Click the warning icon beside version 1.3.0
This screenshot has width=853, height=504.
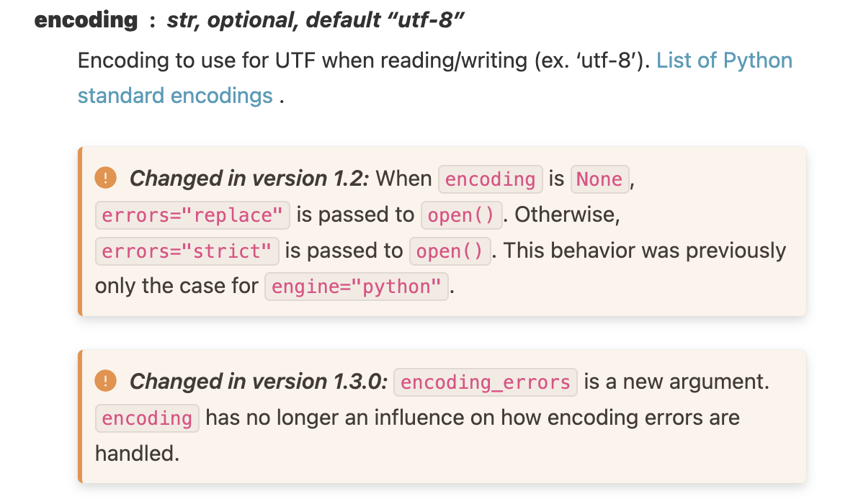coord(105,381)
